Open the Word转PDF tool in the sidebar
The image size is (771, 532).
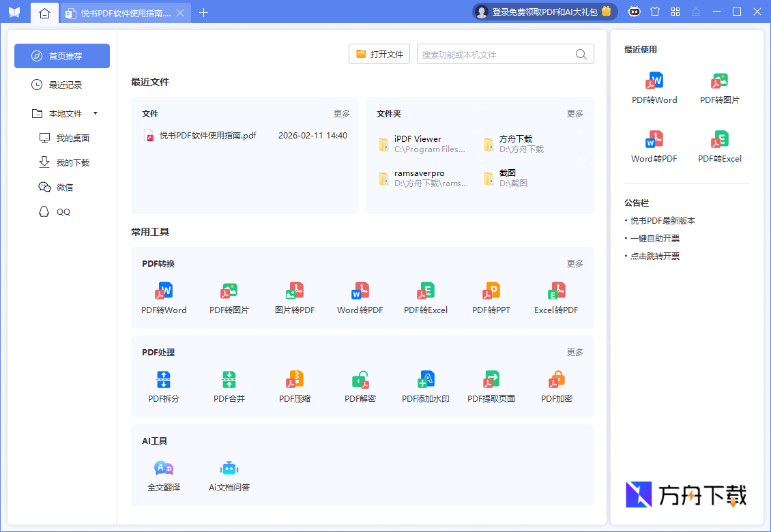point(654,145)
